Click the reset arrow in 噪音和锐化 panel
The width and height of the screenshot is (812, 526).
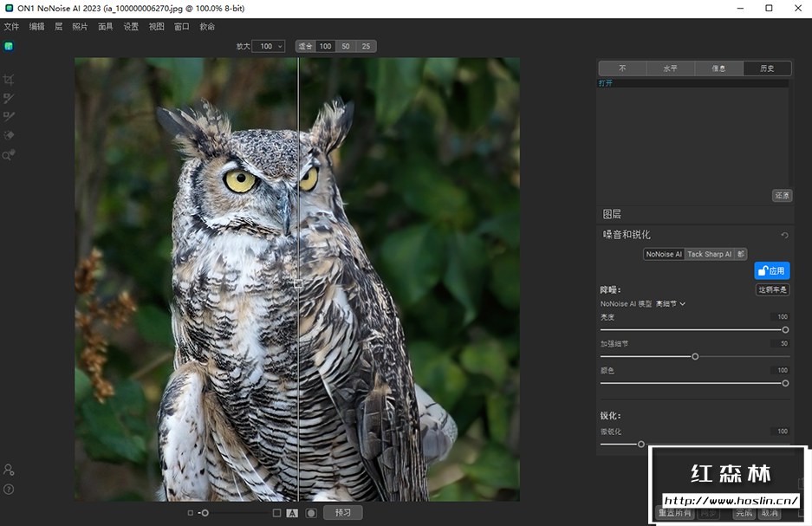click(x=784, y=235)
